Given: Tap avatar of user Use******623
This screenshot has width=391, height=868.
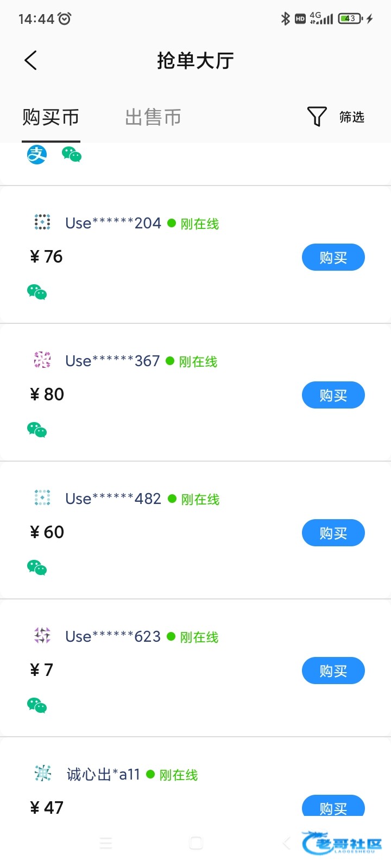Looking at the screenshot, I should tap(42, 635).
